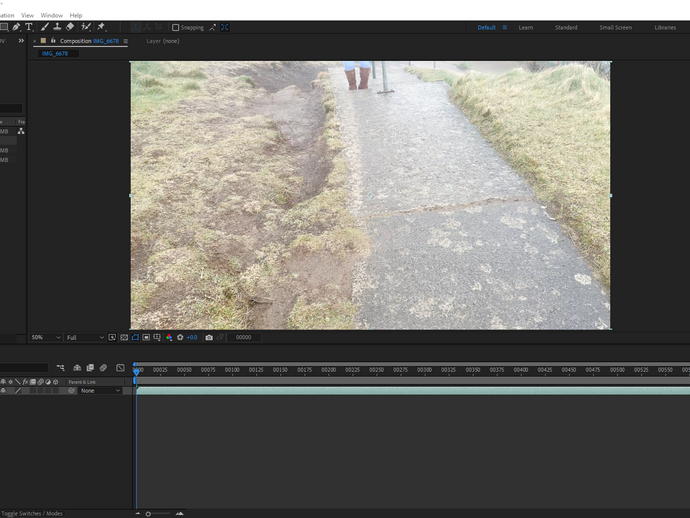Expand hidden panels with double chevron

pyautogui.click(x=21, y=40)
